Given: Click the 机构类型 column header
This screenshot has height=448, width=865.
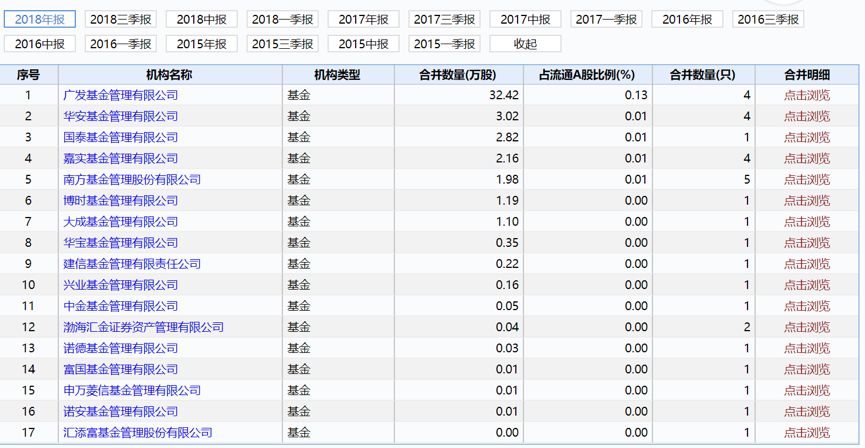Looking at the screenshot, I should point(338,75).
